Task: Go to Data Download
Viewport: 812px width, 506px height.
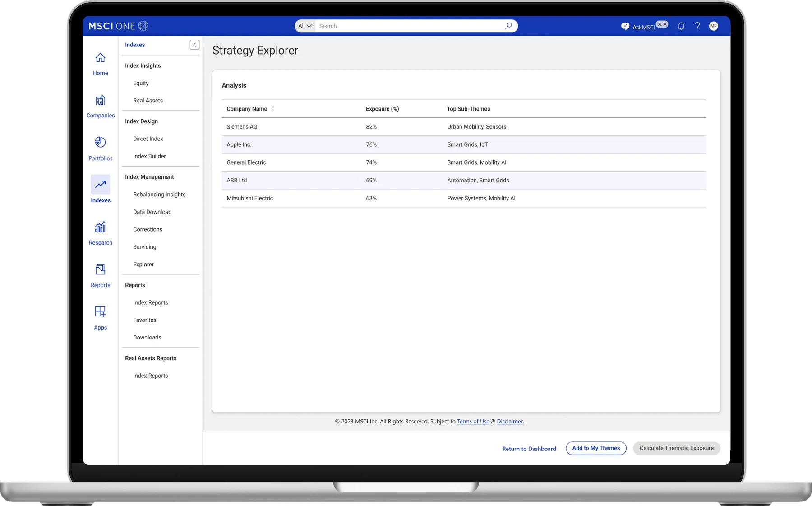Action: (x=152, y=212)
